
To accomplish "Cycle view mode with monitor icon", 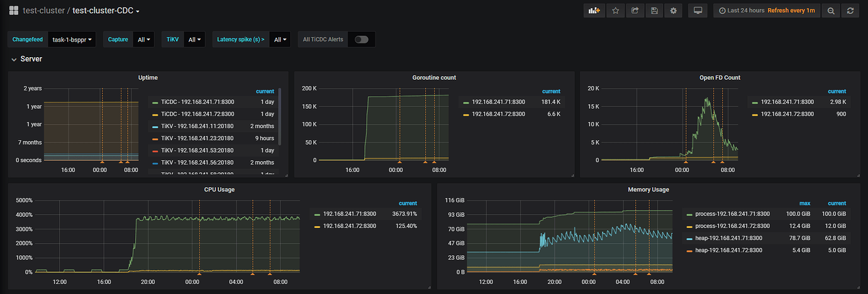I will pyautogui.click(x=697, y=11).
